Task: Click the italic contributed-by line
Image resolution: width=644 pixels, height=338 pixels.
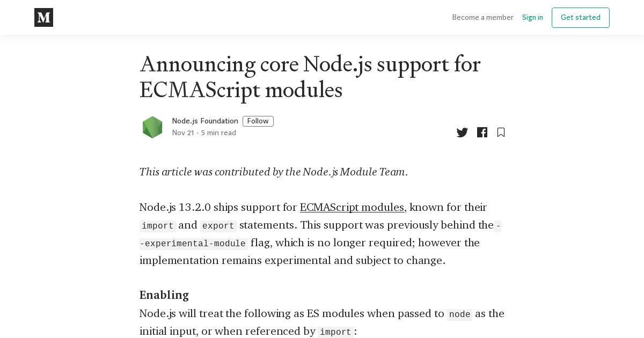Action: click(x=274, y=172)
